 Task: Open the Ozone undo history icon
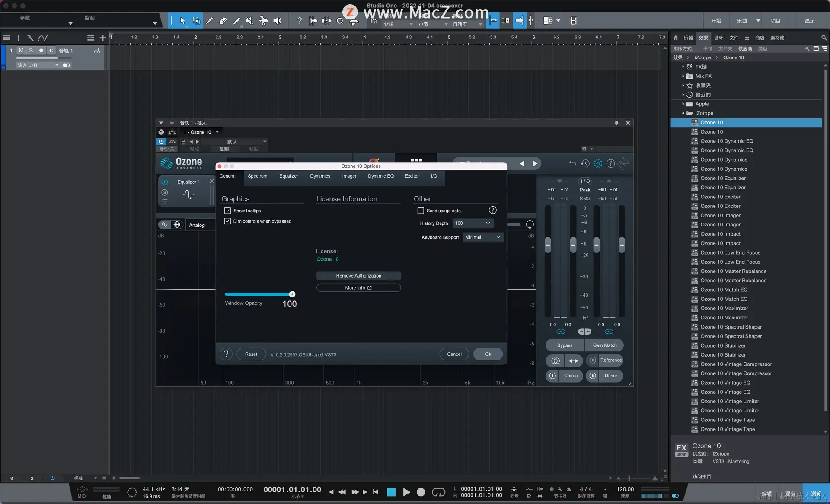pyautogui.click(x=585, y=163)
